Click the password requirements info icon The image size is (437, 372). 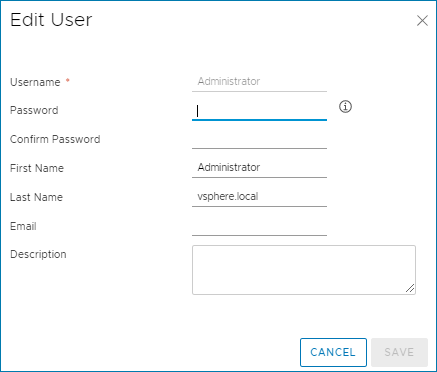[x=345, y=107]
